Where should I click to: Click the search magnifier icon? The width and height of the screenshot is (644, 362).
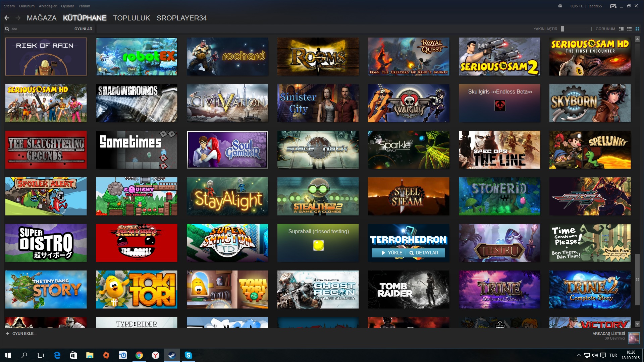click(7, 29)
